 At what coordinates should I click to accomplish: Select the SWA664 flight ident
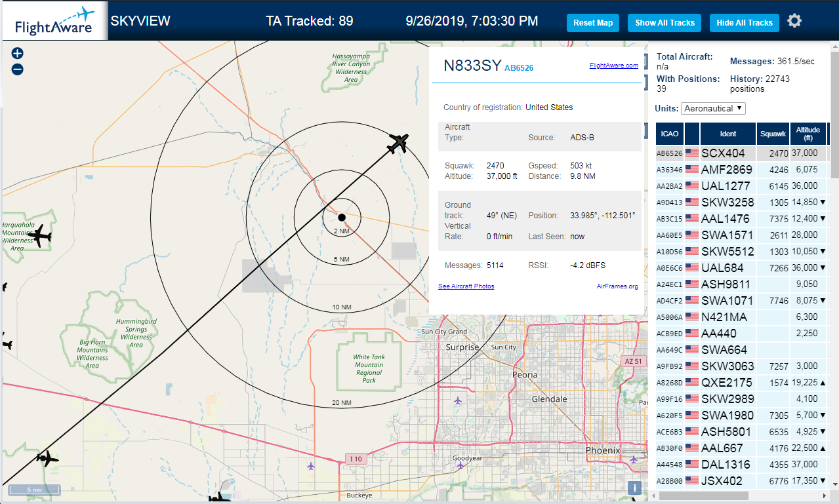coord(724,349)
